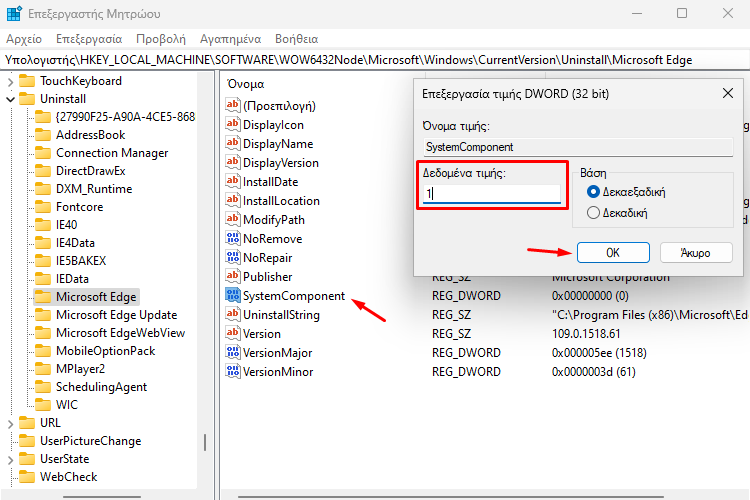750x500 pixels.
Task: Select the InstallDate value icon
Action: (x=232, y=181)
